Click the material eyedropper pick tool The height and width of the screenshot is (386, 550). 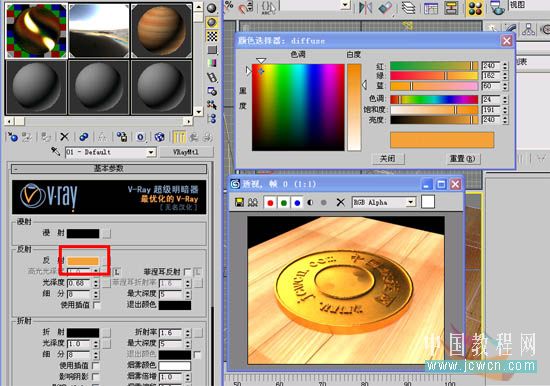click(55, 152)
